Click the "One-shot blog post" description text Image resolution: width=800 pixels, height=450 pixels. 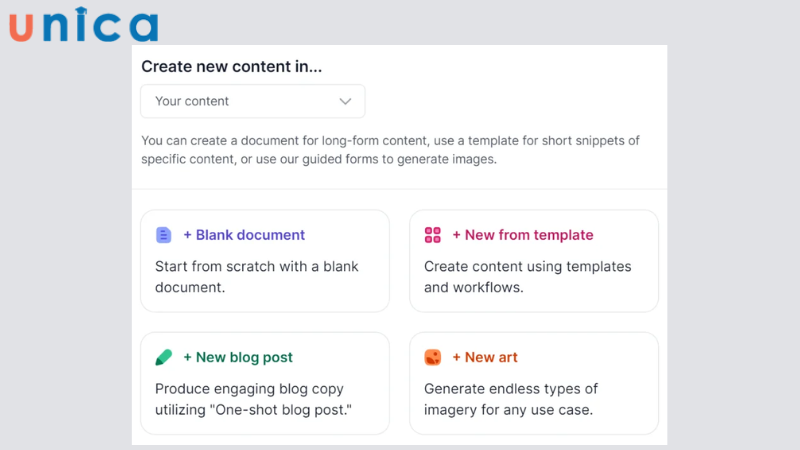(x=256, y=399)
